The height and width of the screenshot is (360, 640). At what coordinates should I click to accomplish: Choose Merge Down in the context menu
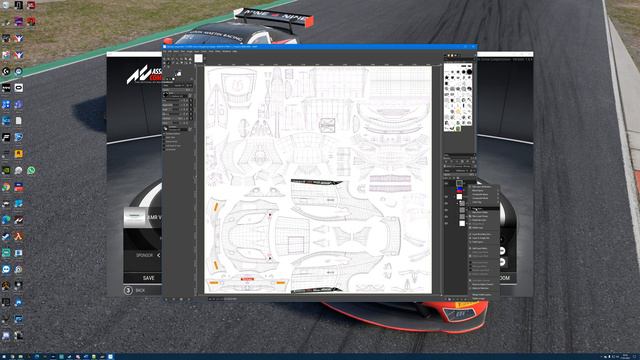point(484,224)
